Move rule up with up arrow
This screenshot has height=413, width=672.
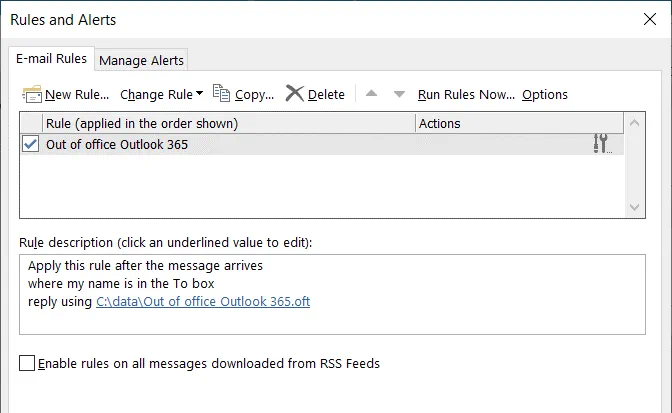(x=372, y=94)
